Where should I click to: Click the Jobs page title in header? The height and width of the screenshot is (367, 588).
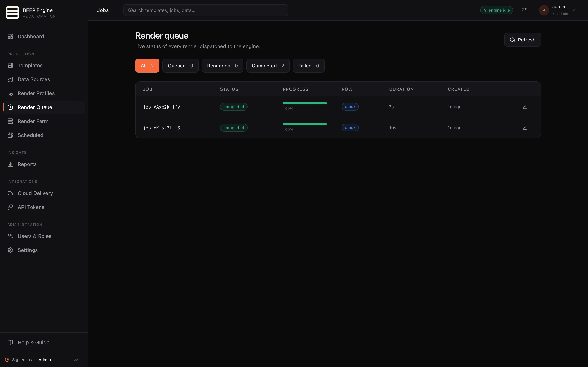point(103,10)
